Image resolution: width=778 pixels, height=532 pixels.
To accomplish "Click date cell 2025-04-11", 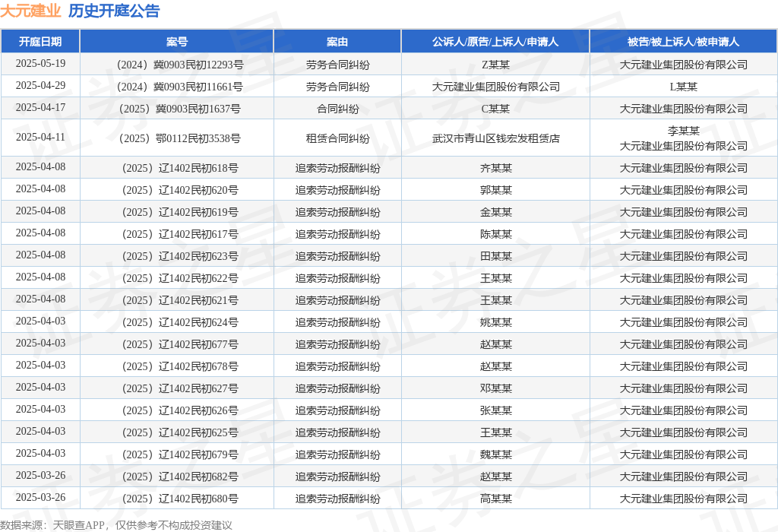I will 40,137.
